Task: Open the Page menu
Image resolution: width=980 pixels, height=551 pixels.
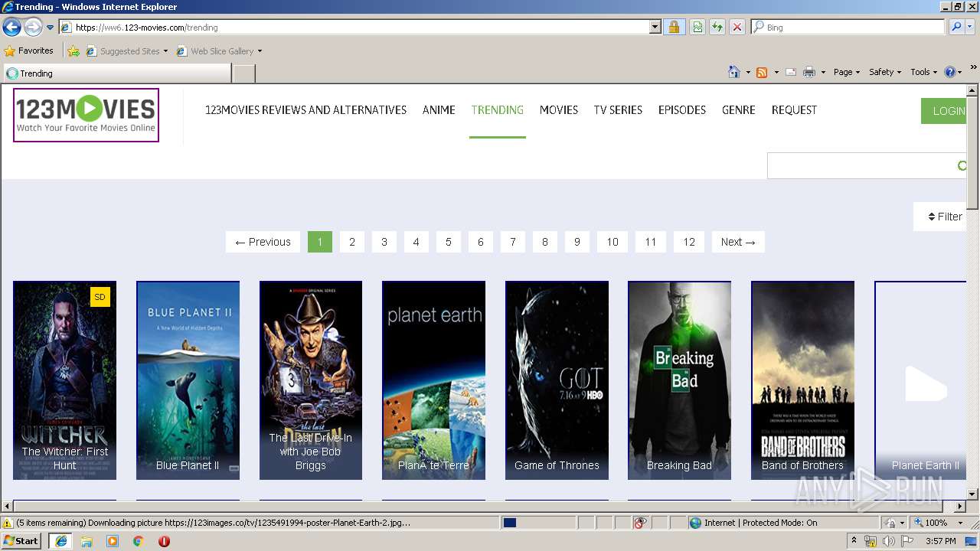Action: (x=846, y=72)
